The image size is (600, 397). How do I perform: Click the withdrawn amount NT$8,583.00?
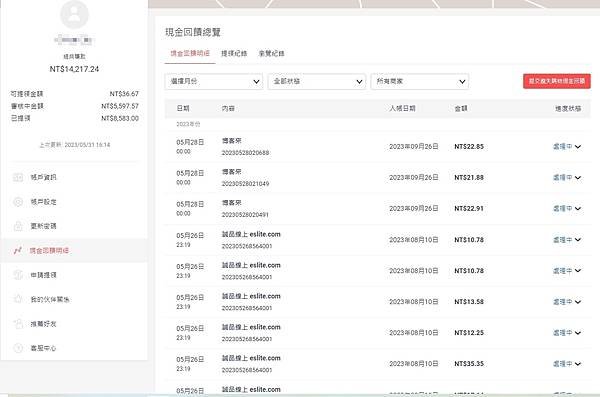pos(120,118)
